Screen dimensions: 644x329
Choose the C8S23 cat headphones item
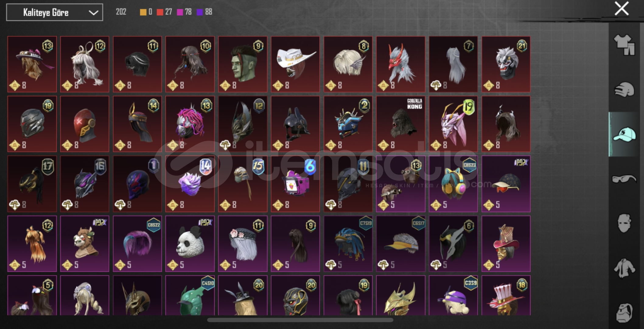[453, 184]
